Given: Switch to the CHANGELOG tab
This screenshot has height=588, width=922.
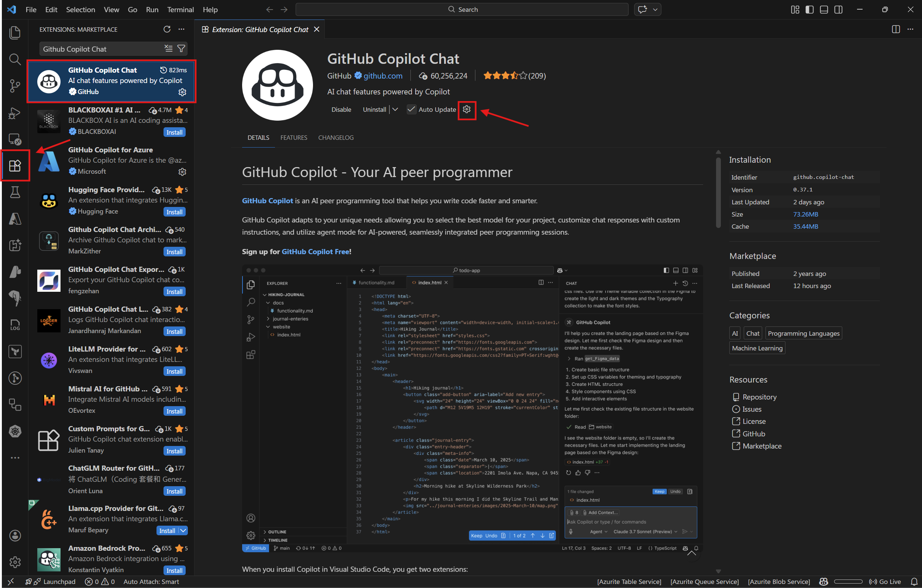Looking at the screenshot, I should pyautogui.click(x=336, y=138).
